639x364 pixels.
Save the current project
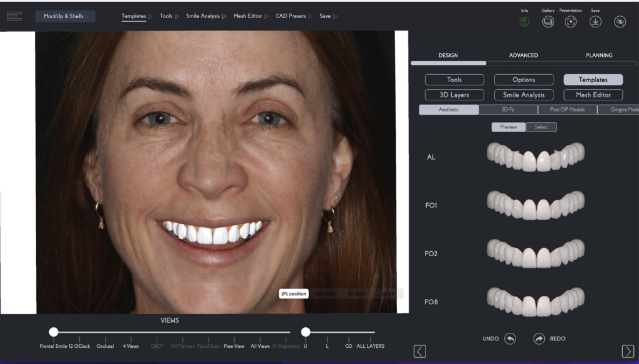(595, 21)
